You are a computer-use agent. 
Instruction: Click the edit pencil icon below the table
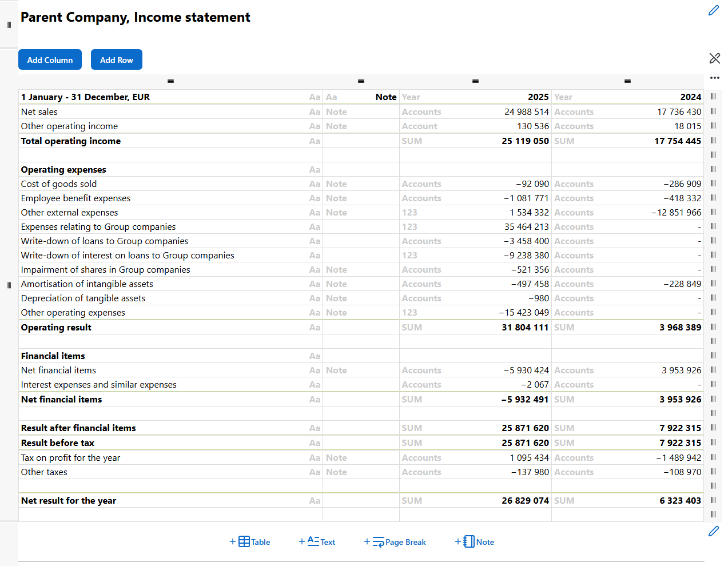click(714, 531)
